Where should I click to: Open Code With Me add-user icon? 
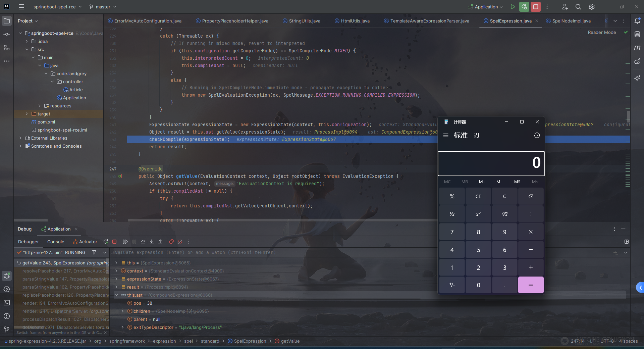click(565, 7)
